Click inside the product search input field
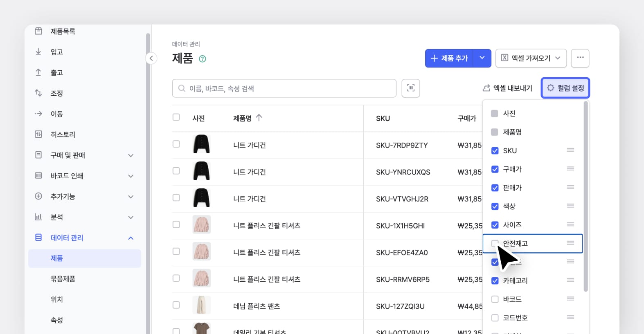Viewport: 644px width, 334px height. (284, 88)
